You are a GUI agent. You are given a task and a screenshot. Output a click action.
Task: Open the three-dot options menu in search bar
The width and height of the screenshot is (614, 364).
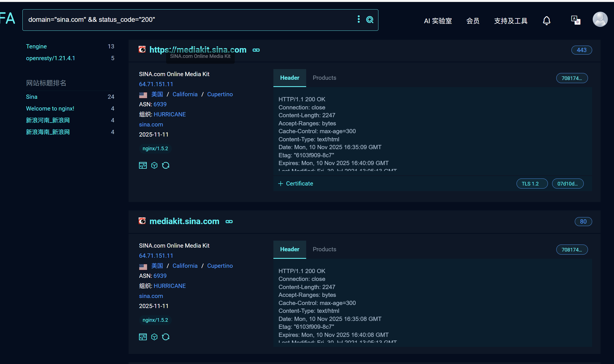[x=359, y=19]
